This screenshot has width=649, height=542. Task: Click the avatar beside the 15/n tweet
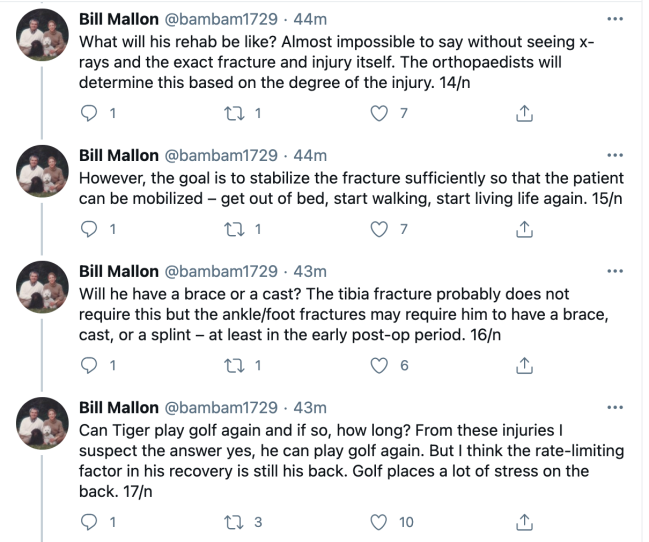click(42, 175)
